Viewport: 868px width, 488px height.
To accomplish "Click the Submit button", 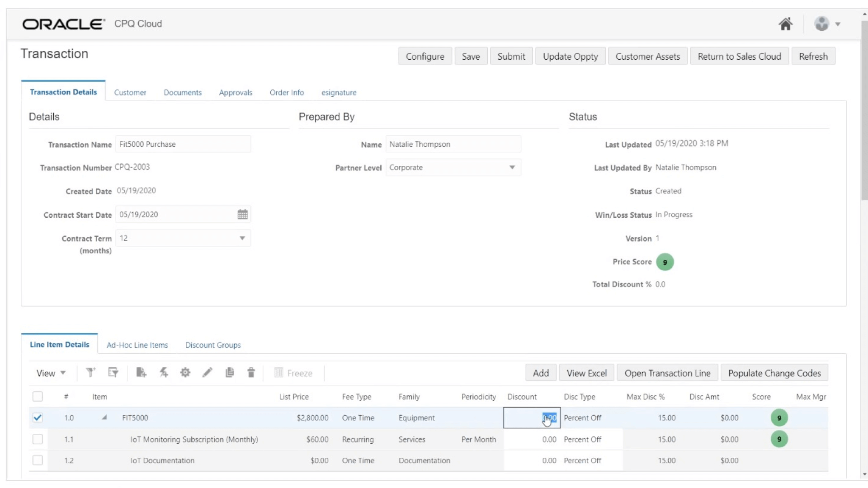I will tap(511, 56).
